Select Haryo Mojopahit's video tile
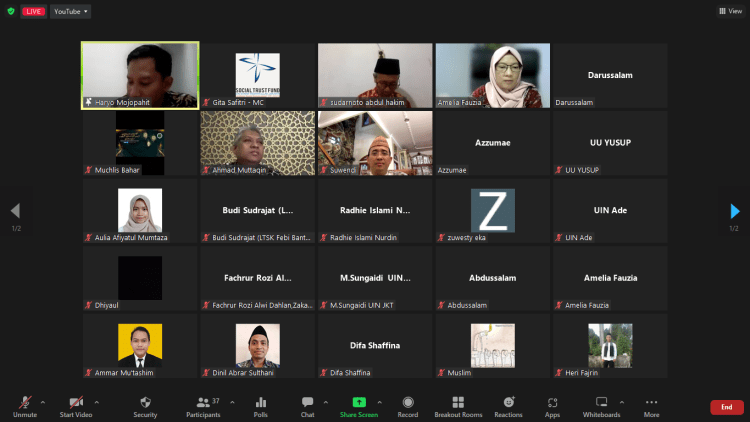Viewport: 750px width, 422px height. (x=140, y=76)
